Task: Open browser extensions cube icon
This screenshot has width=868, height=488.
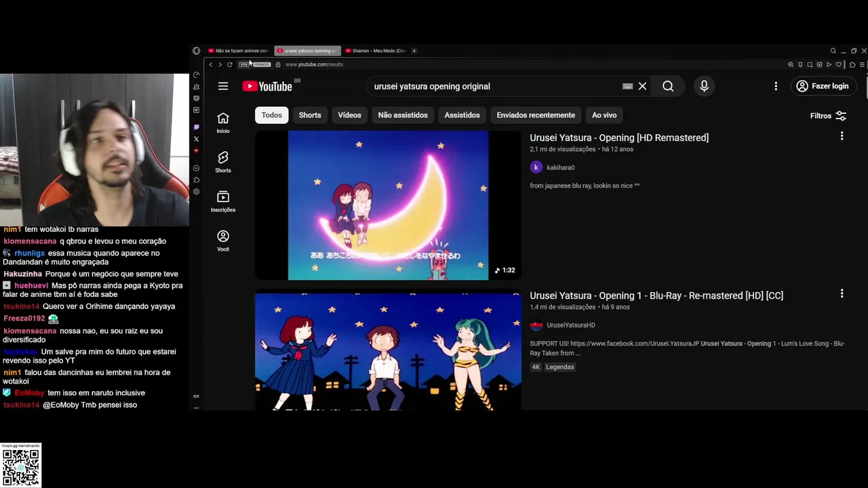Action: pos(852,64)
